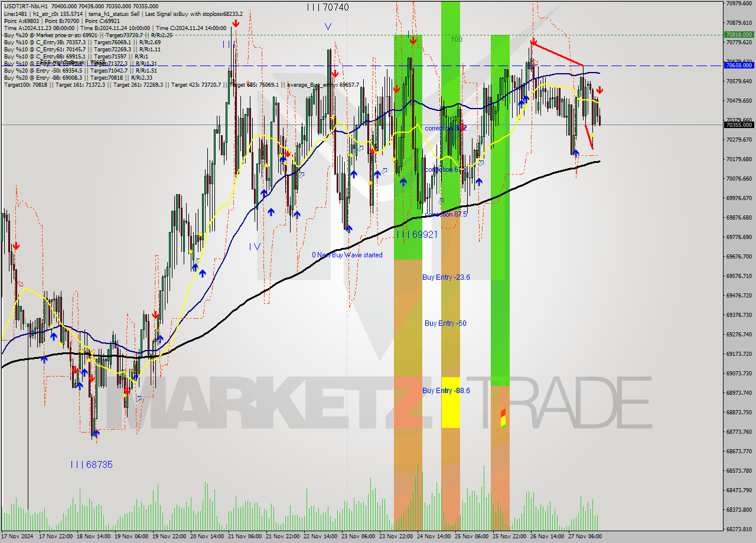Screen dimensions: 756x543
Task: Click the blue 'V' wave label
Action: (x=328, y=27)
